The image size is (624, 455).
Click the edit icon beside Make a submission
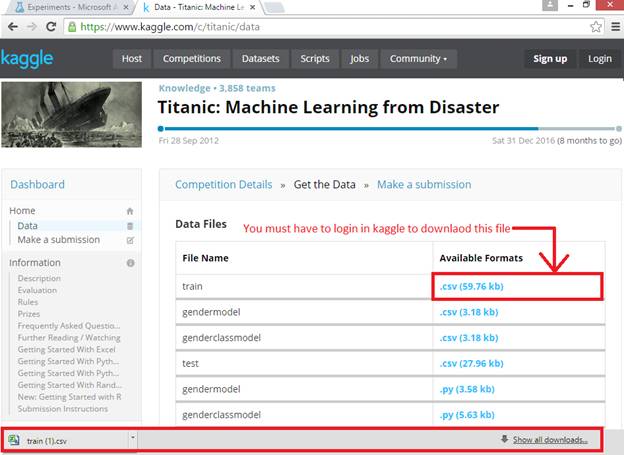pos(130,240)
